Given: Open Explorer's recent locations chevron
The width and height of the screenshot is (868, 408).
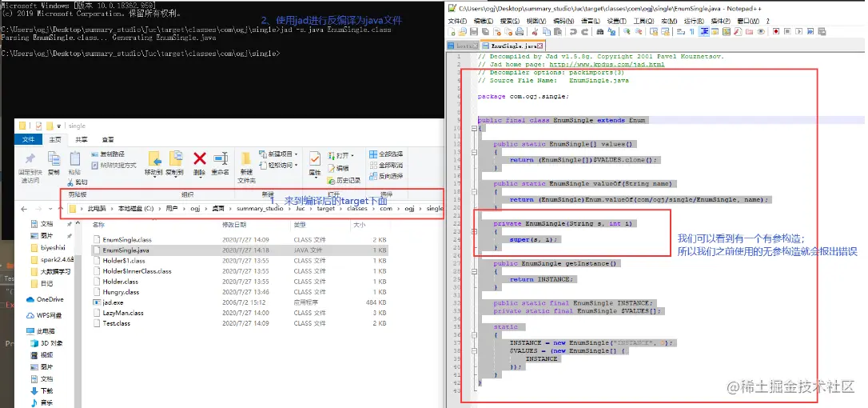Looking at the screenshot, I should (50, 209).
